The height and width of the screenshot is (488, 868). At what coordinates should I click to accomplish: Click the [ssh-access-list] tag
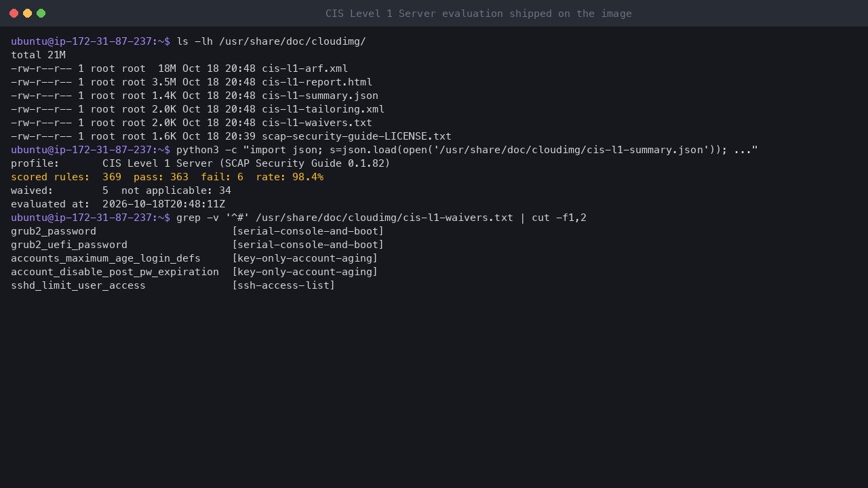[x=283, y=285]
